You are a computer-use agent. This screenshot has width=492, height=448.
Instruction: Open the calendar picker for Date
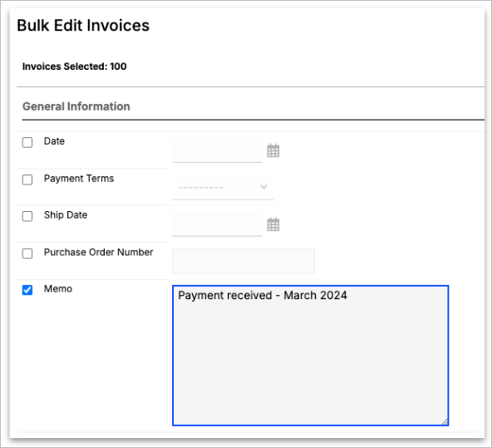273,150
